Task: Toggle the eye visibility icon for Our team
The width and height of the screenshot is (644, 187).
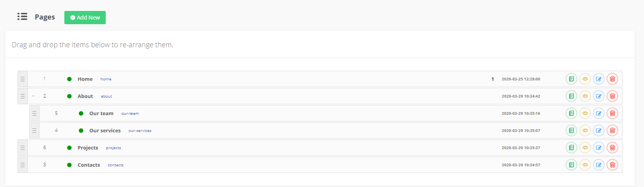Action: pyautogui.click(x=585, y=114)
